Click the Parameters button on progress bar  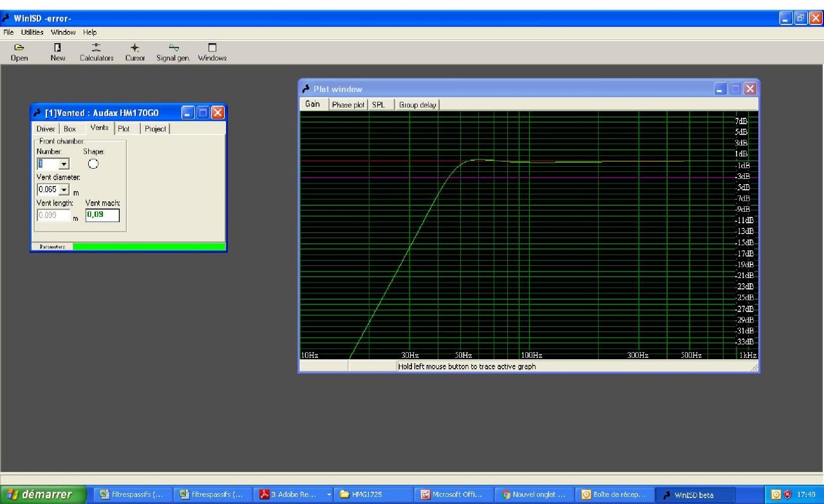(x=52, y=247)
